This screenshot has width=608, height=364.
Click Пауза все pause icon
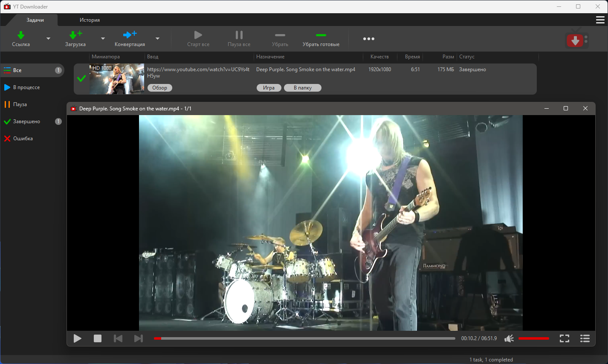click(239, 35)
